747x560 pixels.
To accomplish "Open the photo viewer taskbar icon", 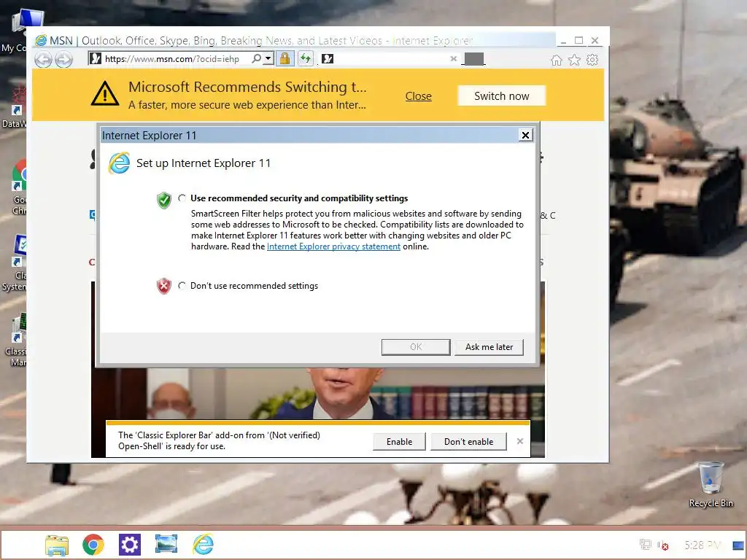I will (166, 544).
